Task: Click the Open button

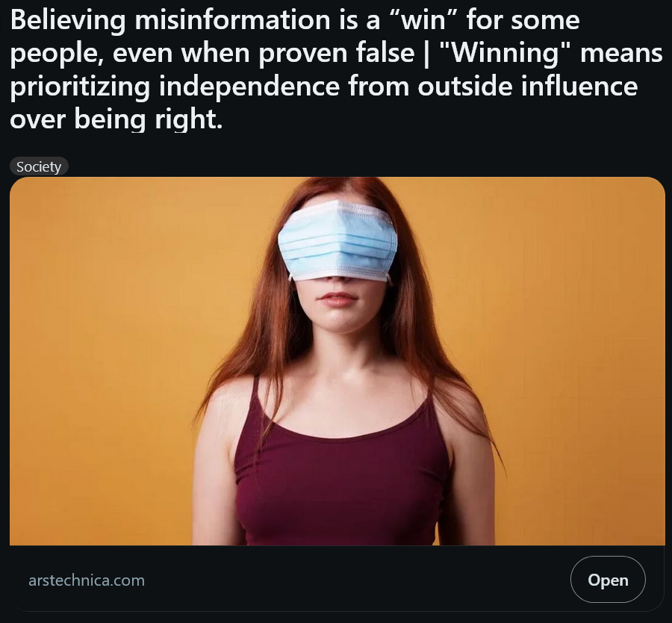Action: (x=607, y=579)
